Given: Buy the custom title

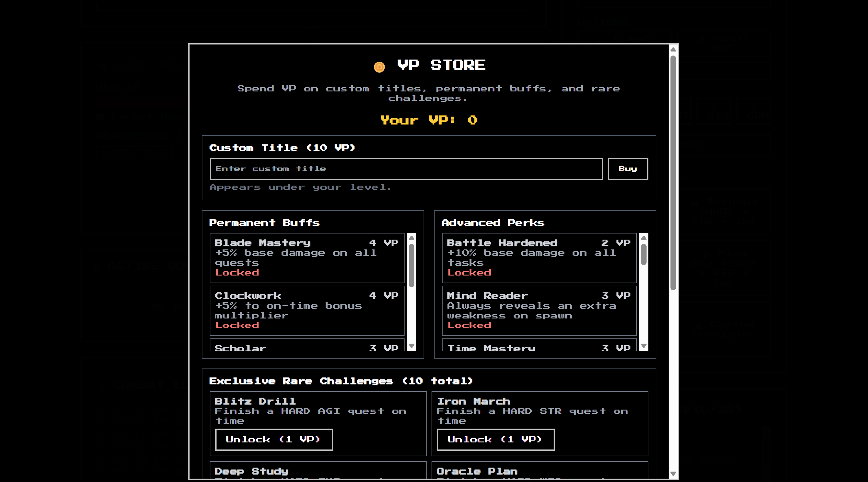Looking at the screenshot, I should (x=628, y=169).
